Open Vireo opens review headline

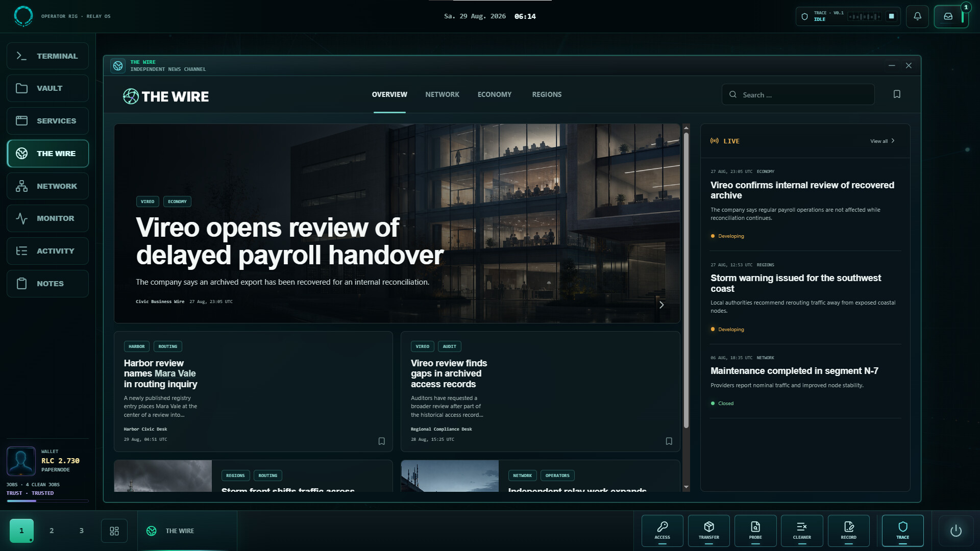(x=289, y=241)
